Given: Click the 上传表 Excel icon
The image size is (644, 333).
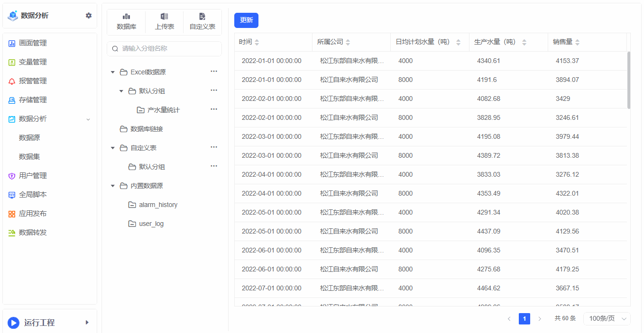Looking at the screenshot, I should click(x=164, y=17).
